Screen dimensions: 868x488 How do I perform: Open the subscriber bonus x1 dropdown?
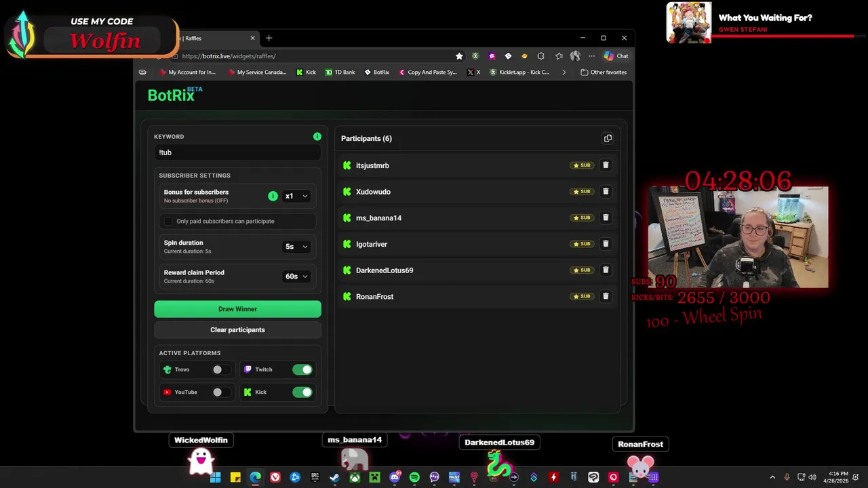(296, 196)
